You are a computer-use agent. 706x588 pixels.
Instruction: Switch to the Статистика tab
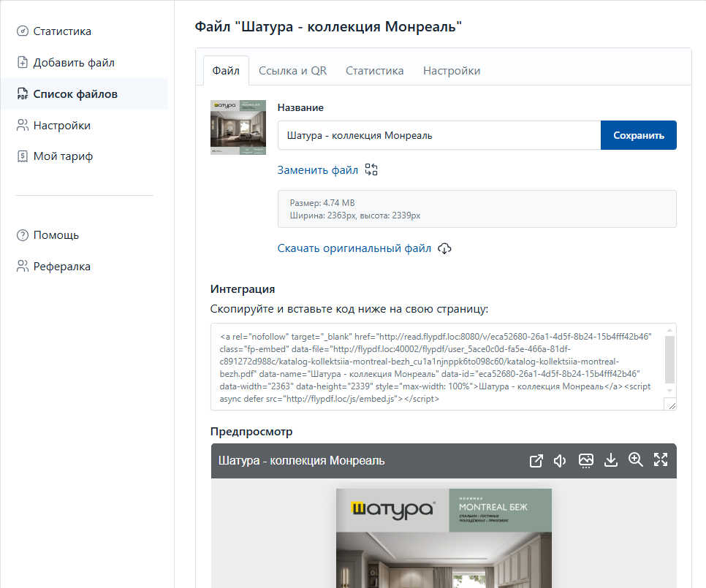[375, 71]
